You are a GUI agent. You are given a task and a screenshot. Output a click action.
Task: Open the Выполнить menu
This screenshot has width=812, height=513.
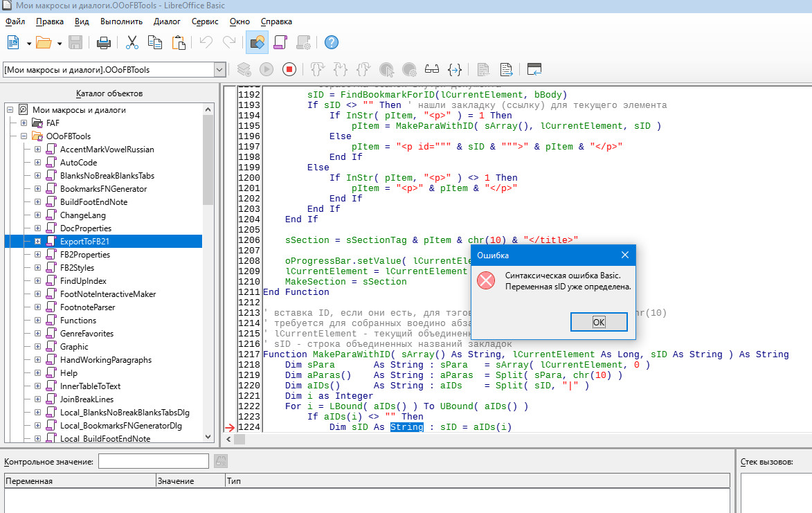(121, 21)
